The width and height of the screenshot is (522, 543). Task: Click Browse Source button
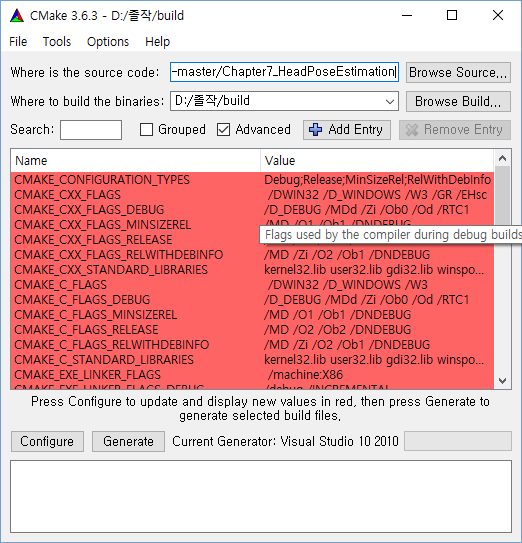coord(458,72)
